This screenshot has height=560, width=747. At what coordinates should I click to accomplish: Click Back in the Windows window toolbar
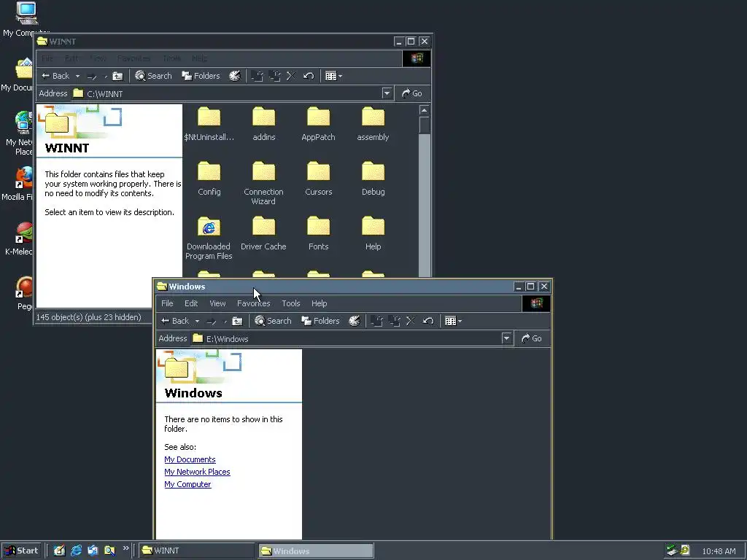pyautogui.click(x=175, y=321)
